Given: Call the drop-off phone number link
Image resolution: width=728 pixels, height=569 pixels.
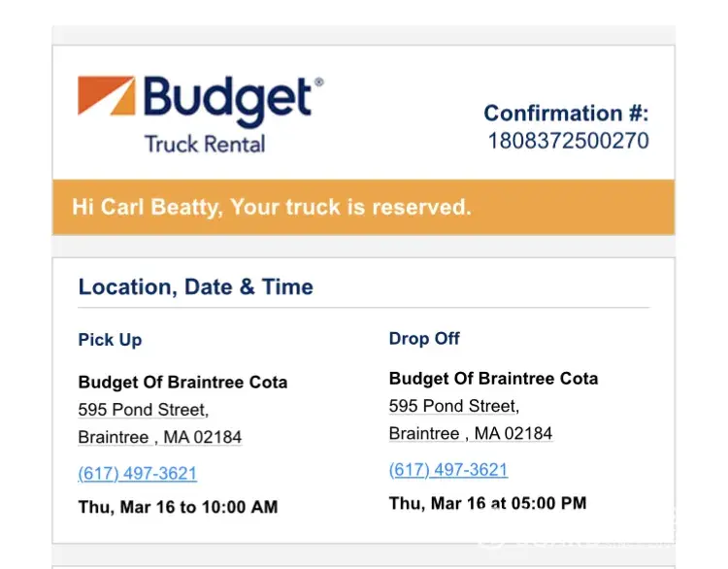Looking at the screenshot, I should (x=448, y=470).
